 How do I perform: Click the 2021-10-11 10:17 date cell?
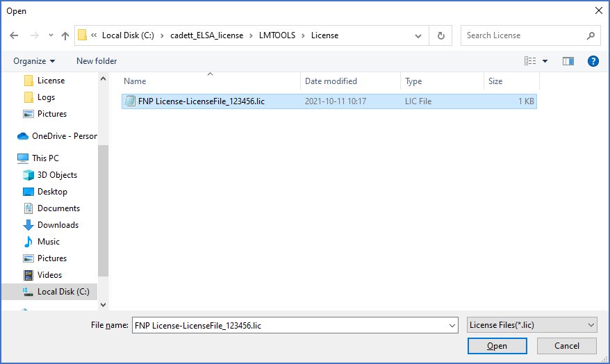[336, 101]
